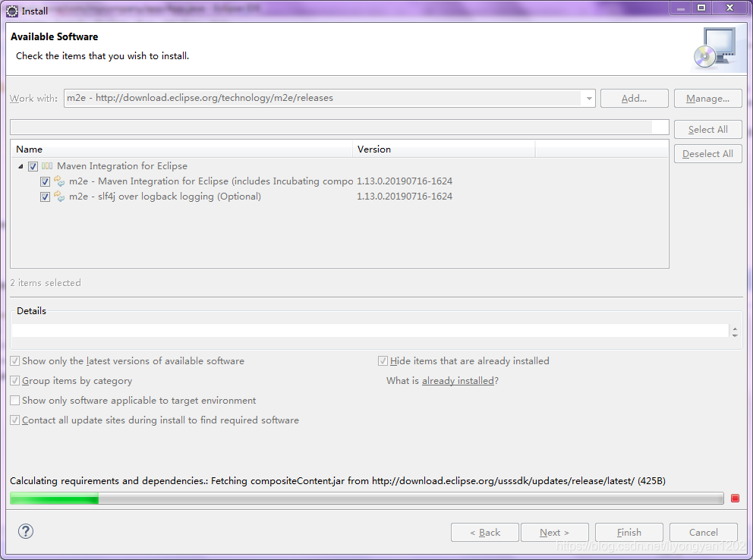This screenshot has width=753, height=560.
Task: Enable Show only software applicable to target
Action: (15, 400)
